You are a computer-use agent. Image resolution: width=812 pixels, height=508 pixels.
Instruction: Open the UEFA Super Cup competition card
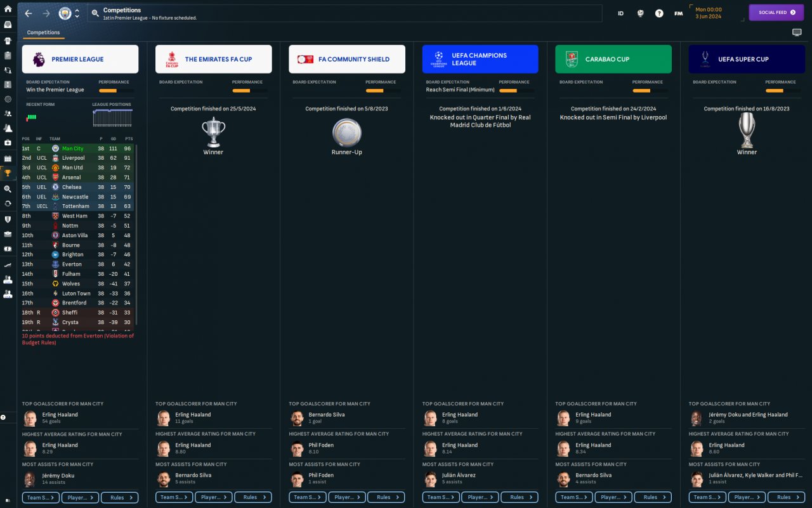tap(747, 59)
